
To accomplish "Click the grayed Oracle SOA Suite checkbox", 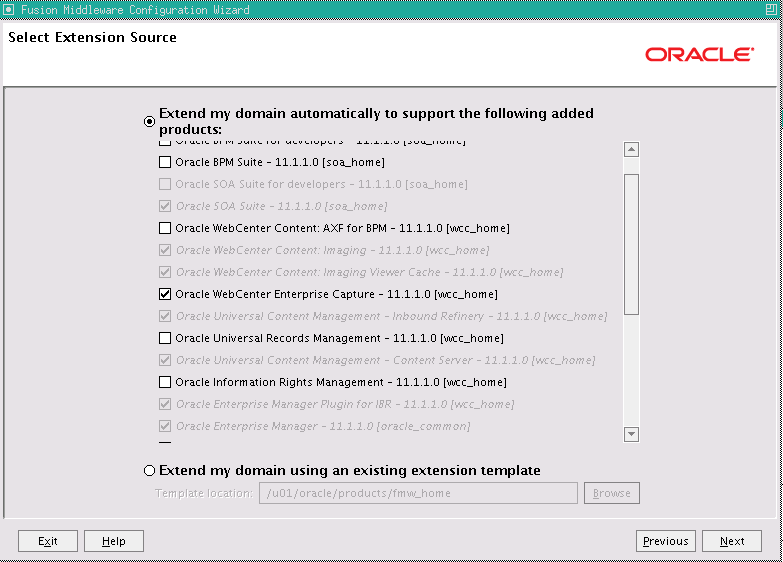I will pyautogui.click(x=165, y=206).
